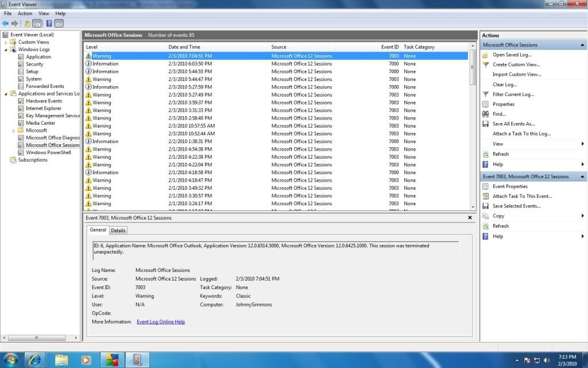Image resolution: width=588 pixels, height=368 pixels.
Task: Click volume speaker icon in system tray
Action: pos(547,361)
